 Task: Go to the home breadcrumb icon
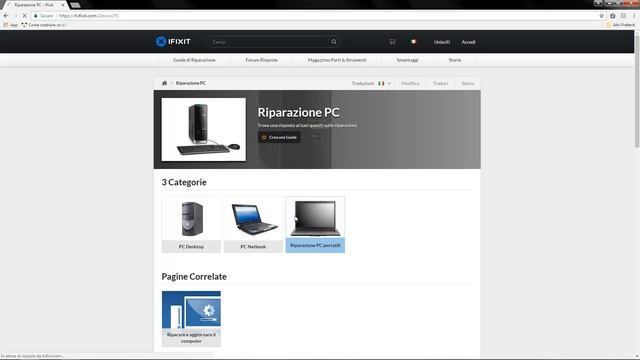164,83
